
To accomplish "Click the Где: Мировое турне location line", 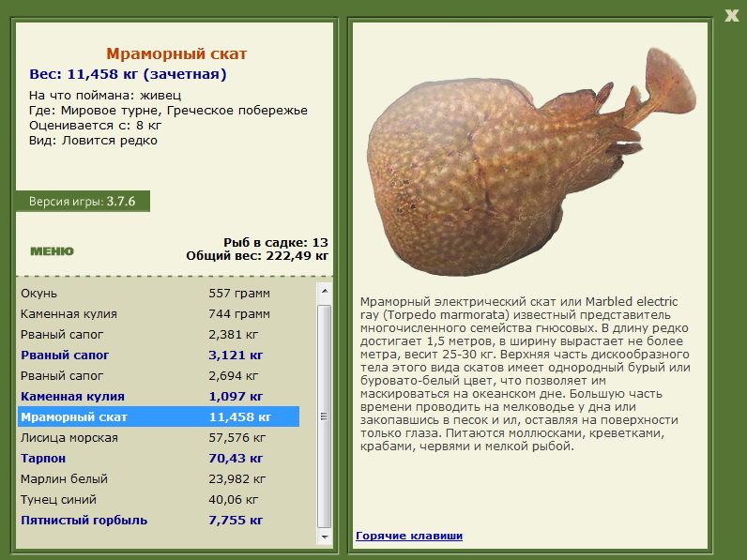I will pos(168,111).
